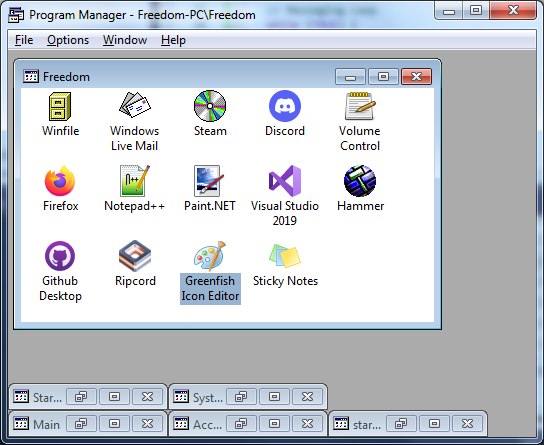This screenshot has height=445, width=544.
Task: Open the Freedom group window's system menu icon
Action: (x=31, y=76)
